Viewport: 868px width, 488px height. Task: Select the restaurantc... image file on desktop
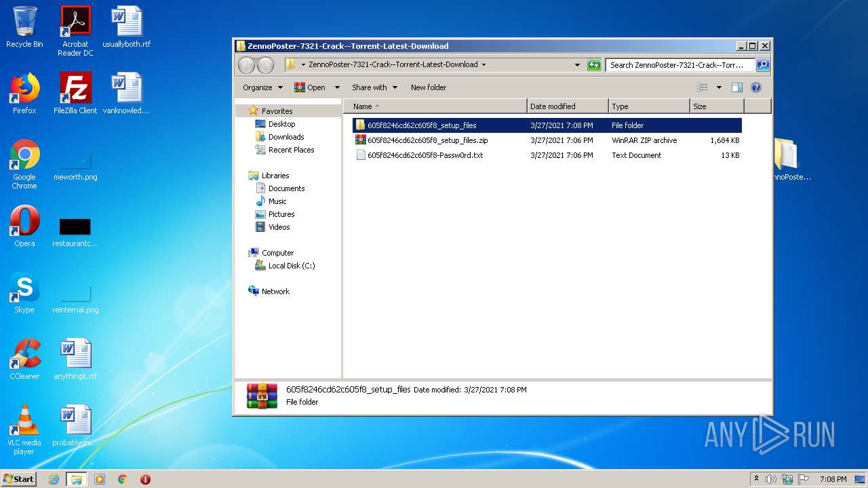(x=75, y=232)
